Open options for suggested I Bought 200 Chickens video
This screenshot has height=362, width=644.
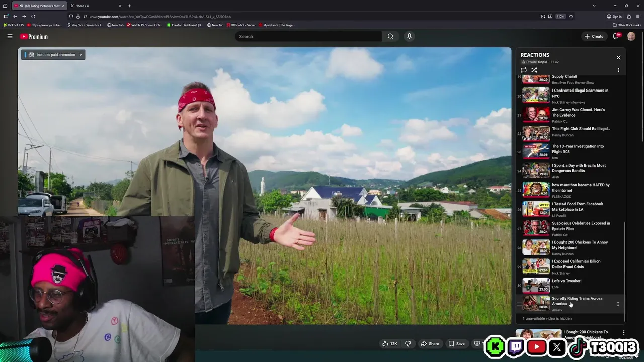(623, 332)
